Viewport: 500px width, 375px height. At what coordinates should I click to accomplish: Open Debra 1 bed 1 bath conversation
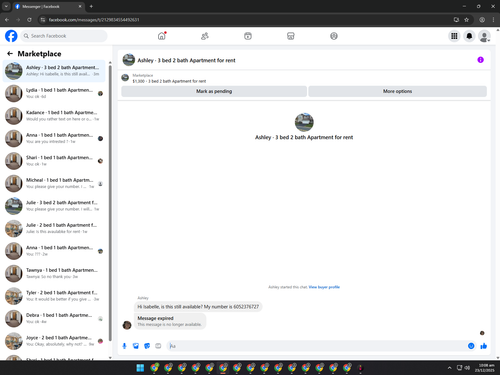54,318
